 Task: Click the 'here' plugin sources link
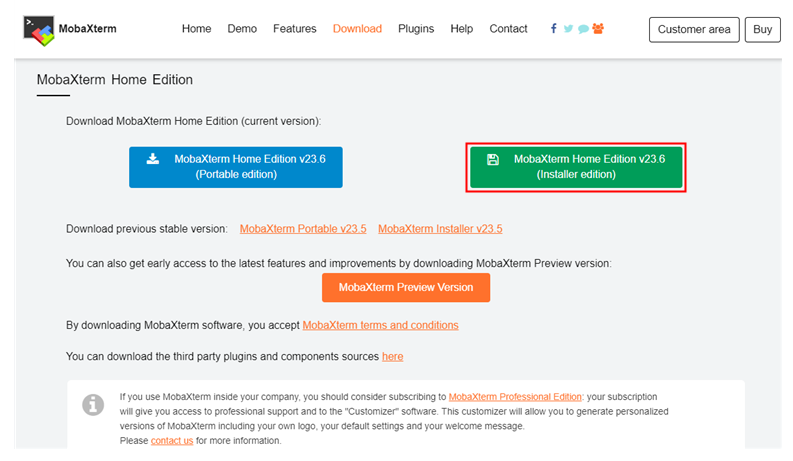392,356
